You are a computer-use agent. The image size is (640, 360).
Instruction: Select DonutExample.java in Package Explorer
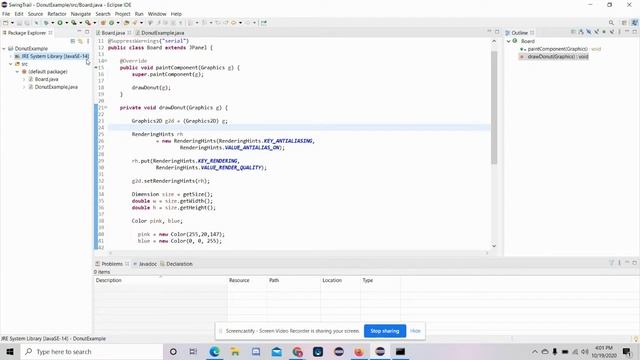[x=56, y=87]
